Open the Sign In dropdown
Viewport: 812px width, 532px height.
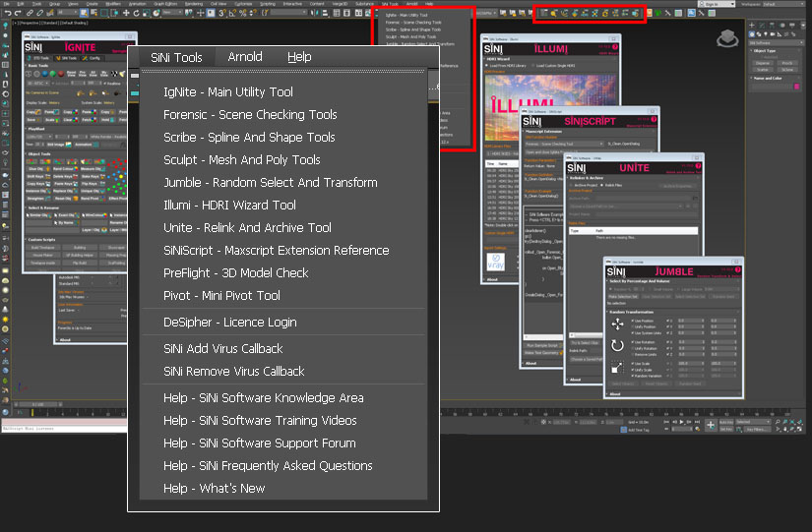click(x=717, y=4)
